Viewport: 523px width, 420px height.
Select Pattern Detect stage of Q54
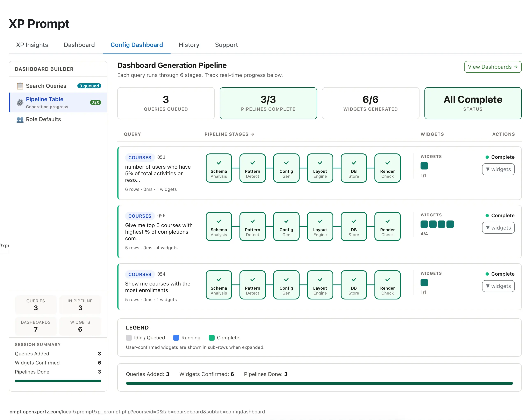[x=252, y=285]
